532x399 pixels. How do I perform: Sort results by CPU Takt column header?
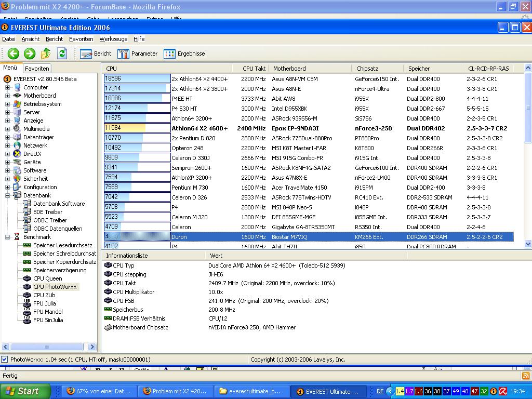[x=250, y=69]
